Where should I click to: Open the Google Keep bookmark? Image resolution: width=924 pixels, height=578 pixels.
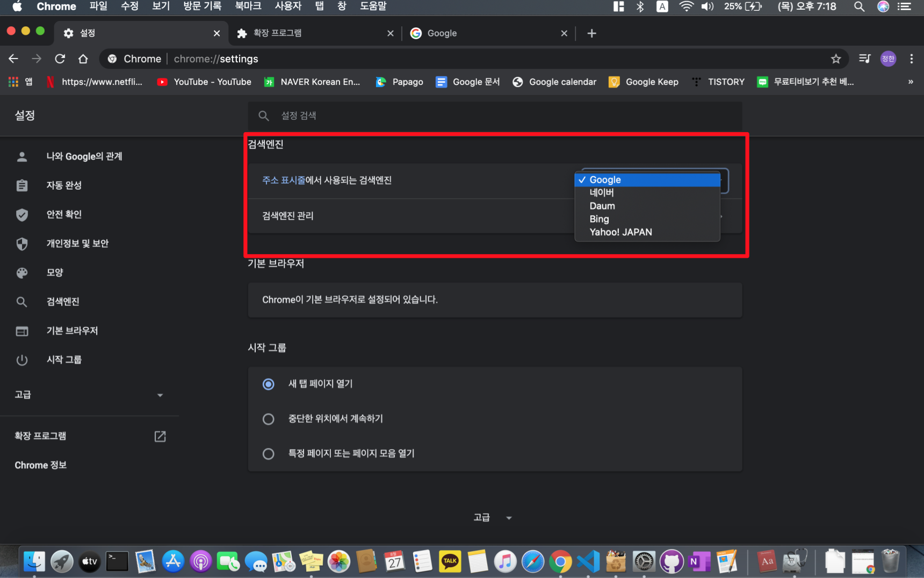point(644,82)
